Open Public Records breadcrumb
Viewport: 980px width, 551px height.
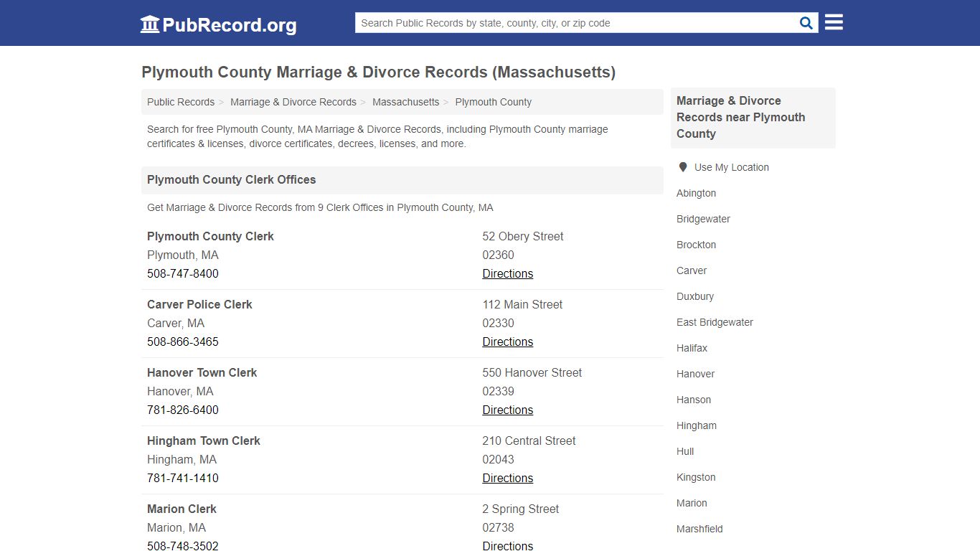click(181, 102)
